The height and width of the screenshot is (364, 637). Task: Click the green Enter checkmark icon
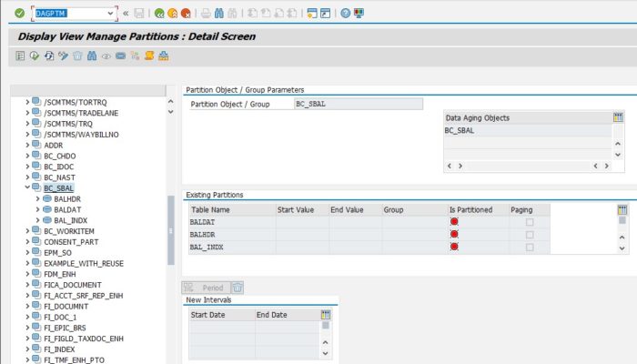click(19, 14)
